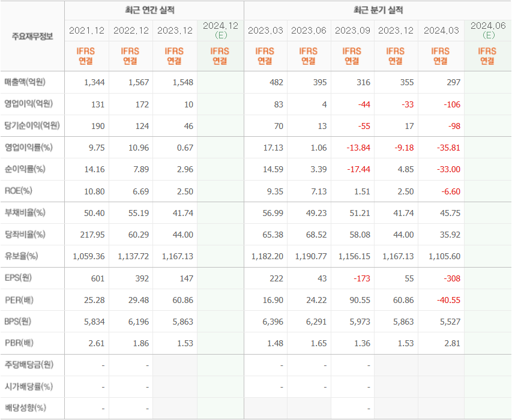Click PBR value 2.81
Screen dimensions: 512x420
(452, 343)
